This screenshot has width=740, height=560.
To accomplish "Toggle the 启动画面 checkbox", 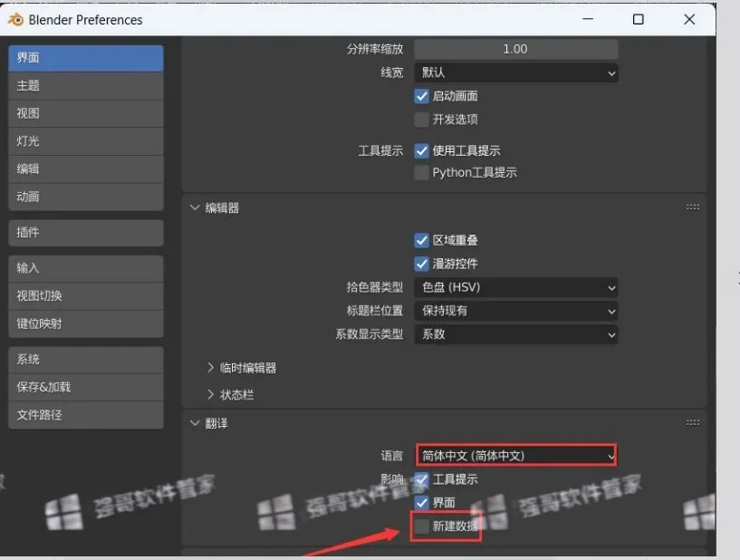I will coord(421,96).
